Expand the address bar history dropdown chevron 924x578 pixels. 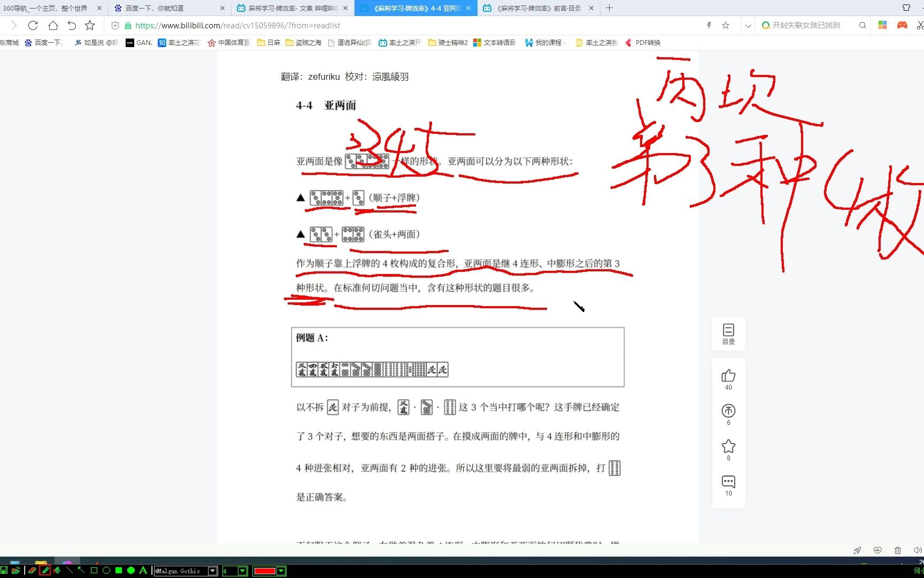click(748, 26)
